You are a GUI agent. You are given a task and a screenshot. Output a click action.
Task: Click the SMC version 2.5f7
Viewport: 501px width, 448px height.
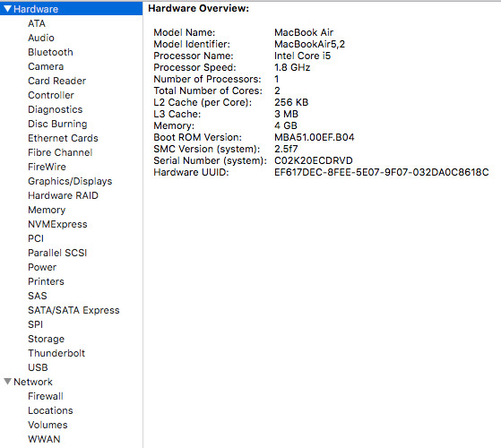(x=286, y=149)
